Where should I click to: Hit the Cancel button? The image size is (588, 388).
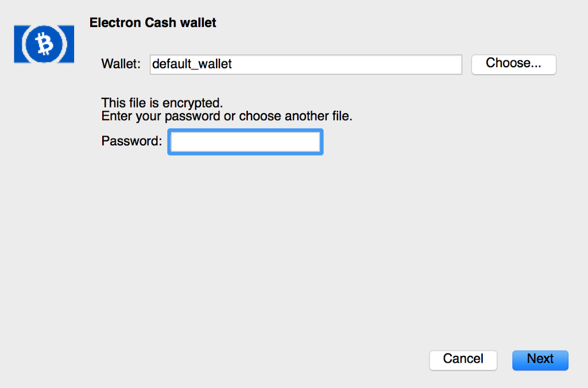[463, 359]
